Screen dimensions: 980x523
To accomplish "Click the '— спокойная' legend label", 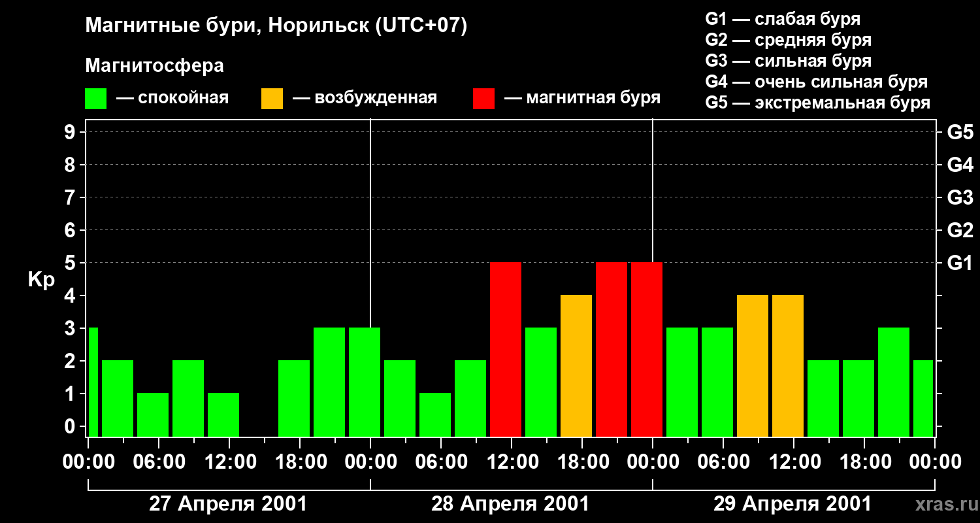I will (172, 98).
